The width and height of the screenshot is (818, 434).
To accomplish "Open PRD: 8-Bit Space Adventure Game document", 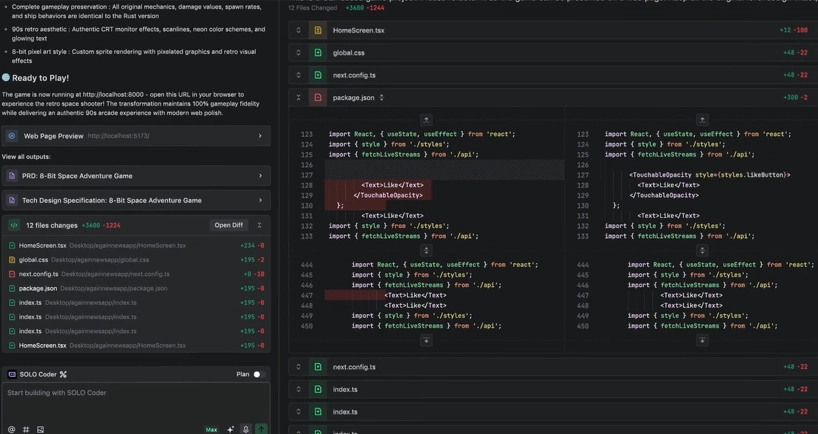I will coord(135,176).
